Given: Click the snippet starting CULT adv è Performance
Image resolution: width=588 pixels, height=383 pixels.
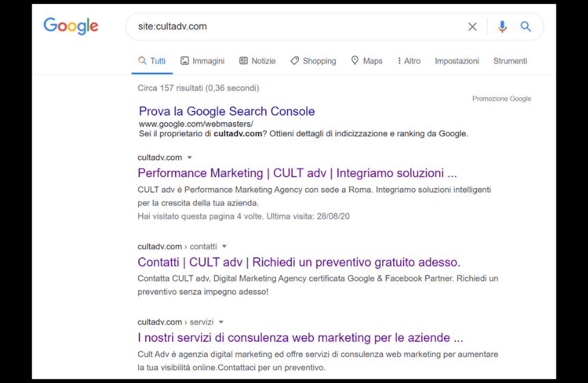Looking at the screenshot, I should click(315, 196).
